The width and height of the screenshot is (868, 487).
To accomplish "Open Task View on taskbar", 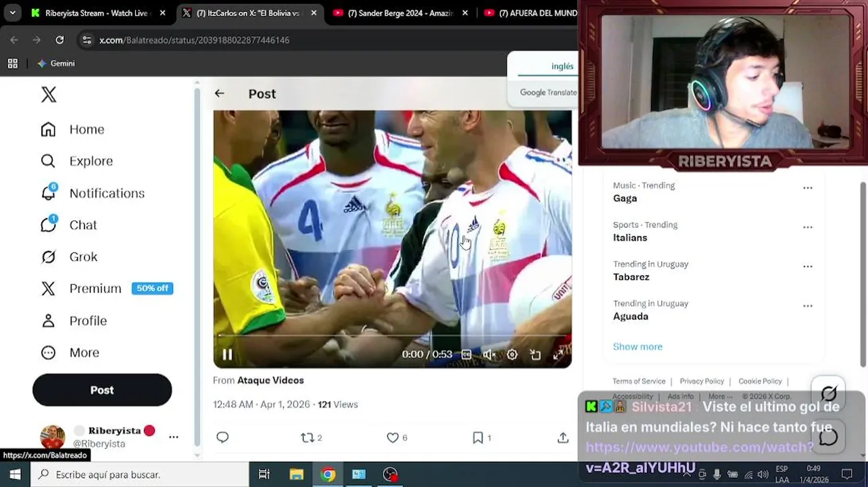I will 264,475.
